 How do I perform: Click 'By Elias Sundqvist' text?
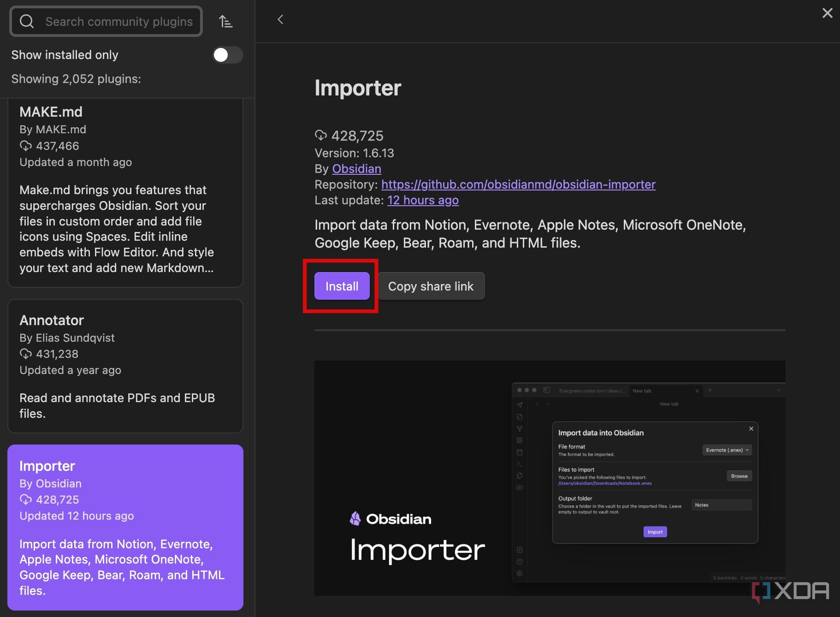click(x=67, y=338)
